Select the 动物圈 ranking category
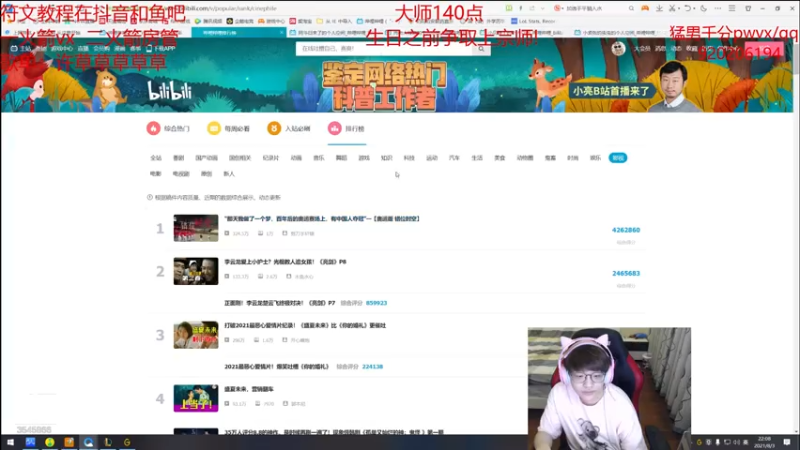Screen dimensions: 800x450 pyautogui.click(x=525, y=158)
